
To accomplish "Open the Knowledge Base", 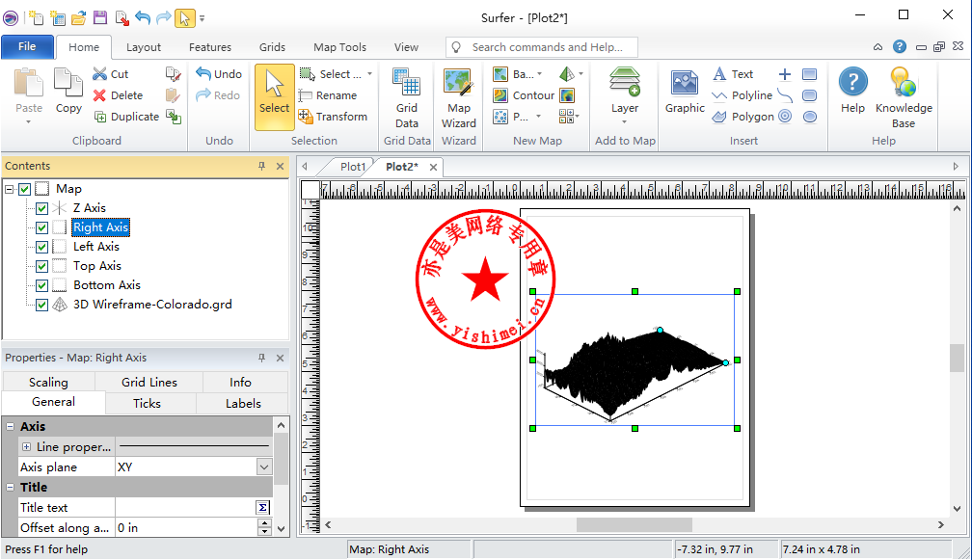I will point(904,98).
